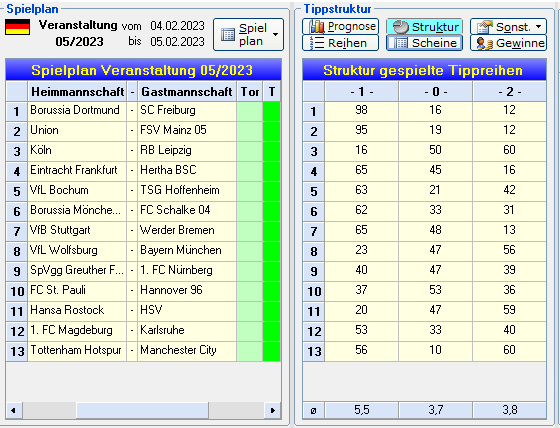Click the - 2 - column header
The height and width of the screenshot is (428, 560).
[x=510, y=92]
